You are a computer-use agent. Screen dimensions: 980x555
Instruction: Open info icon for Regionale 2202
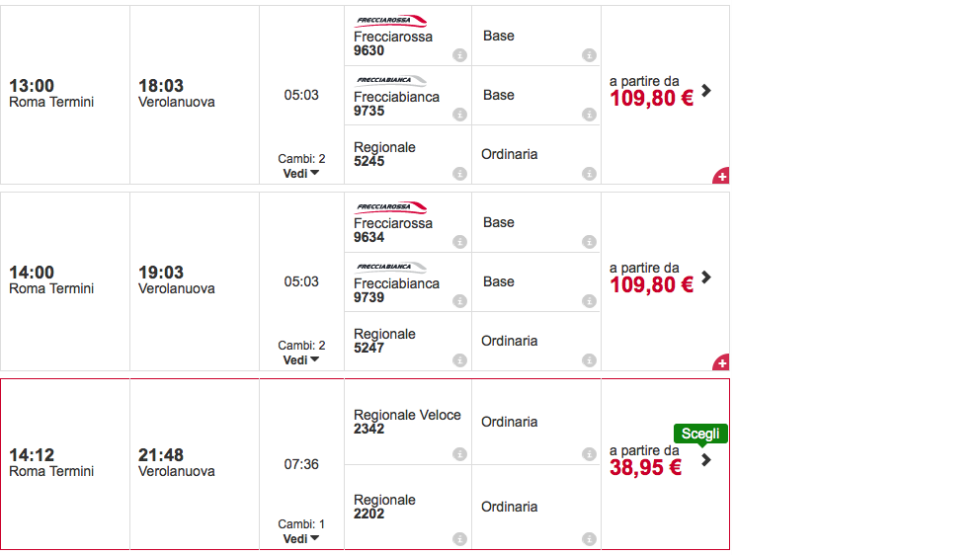click(x=460, y=539)
